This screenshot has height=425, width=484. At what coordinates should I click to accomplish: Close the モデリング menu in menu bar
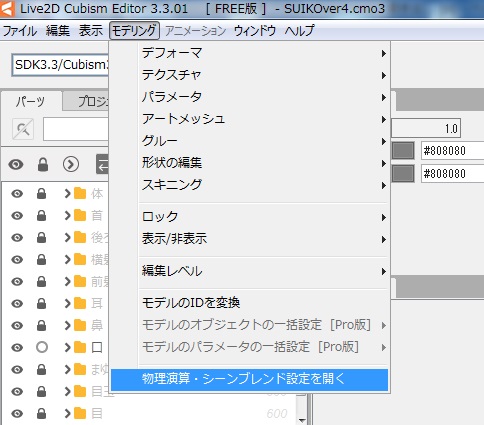coord(134,31)
